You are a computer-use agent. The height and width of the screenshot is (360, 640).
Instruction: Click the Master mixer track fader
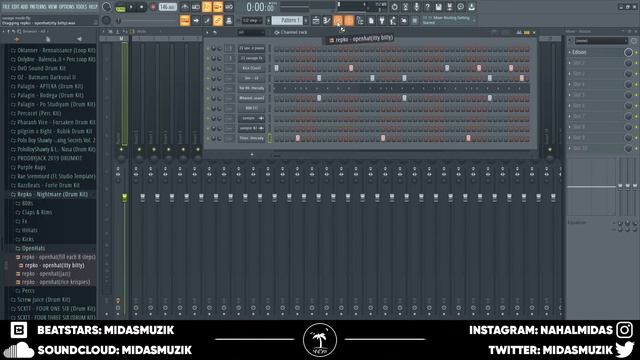tap(124, 198)
